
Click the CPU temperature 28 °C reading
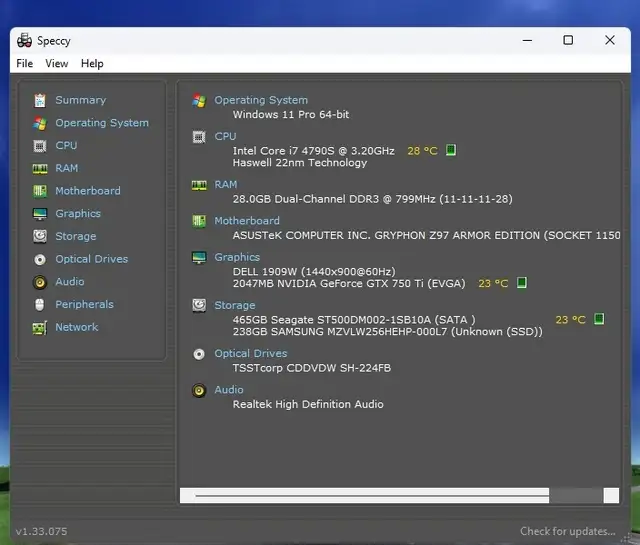tap(422, 151)
